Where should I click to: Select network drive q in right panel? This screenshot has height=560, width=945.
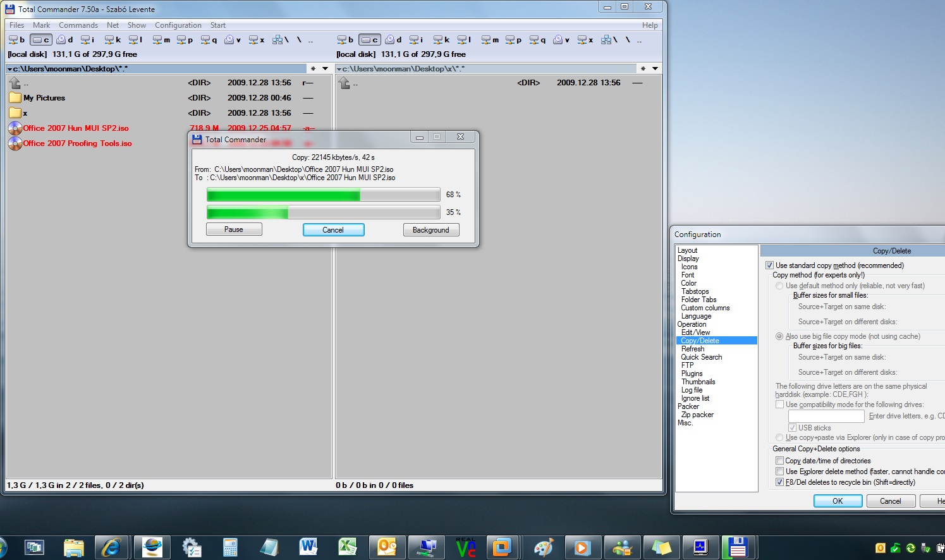tap(538, 39)
